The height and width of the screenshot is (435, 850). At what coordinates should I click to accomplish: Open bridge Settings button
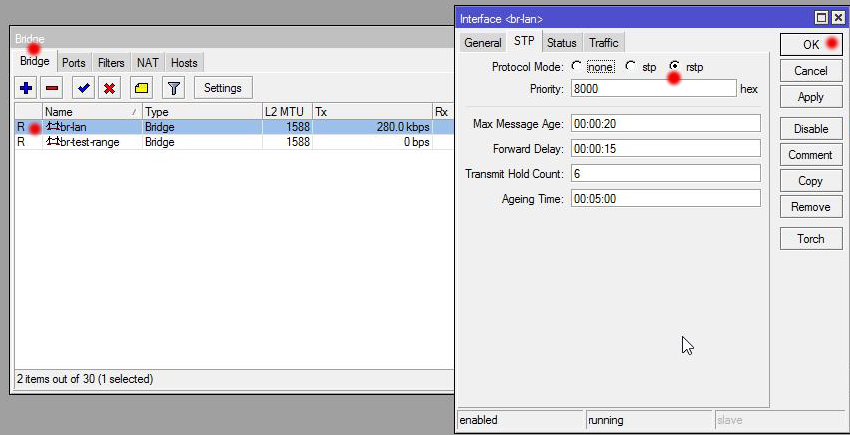(x=223, y=88)
